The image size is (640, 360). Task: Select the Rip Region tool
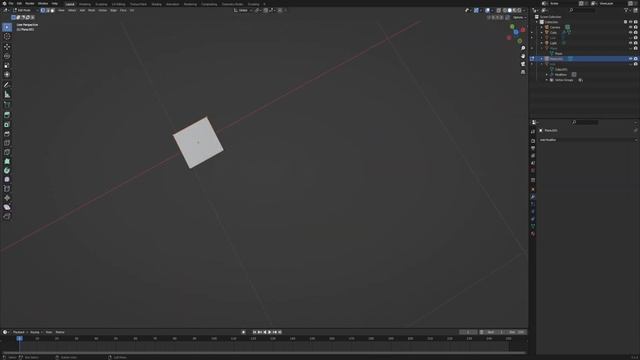coord(7,216)
